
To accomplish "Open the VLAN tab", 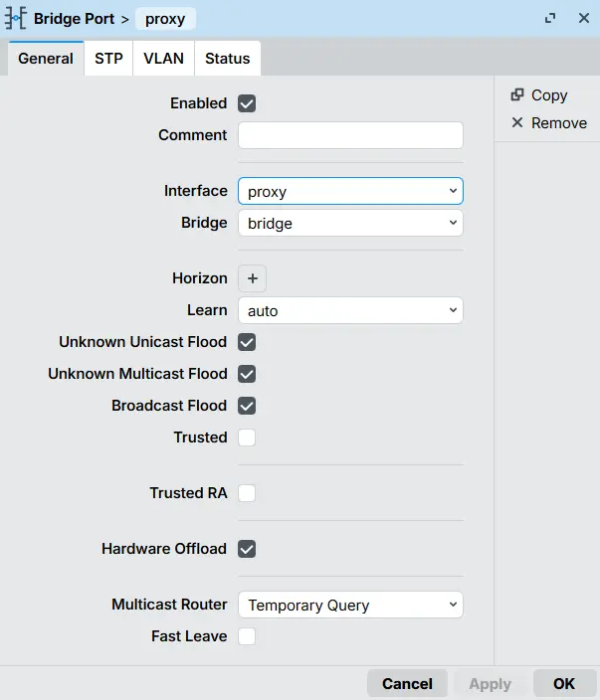I will tap(163, 59).
